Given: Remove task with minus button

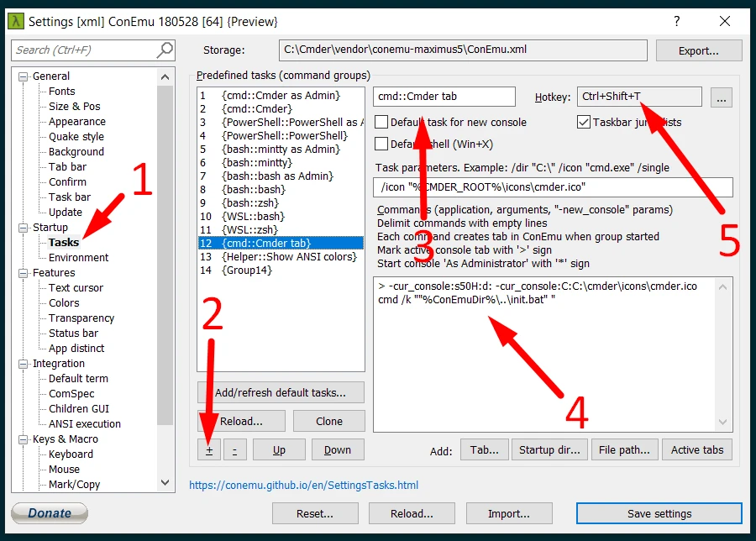Looking at the screenshot, I should (x=235, y=450).
